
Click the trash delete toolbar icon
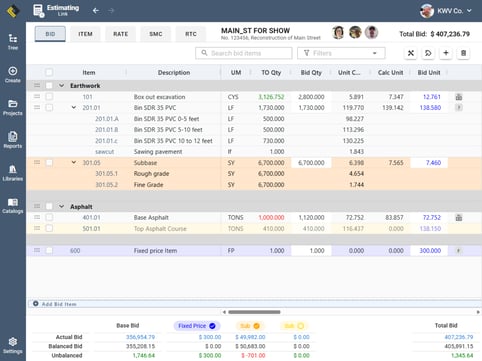463,53
